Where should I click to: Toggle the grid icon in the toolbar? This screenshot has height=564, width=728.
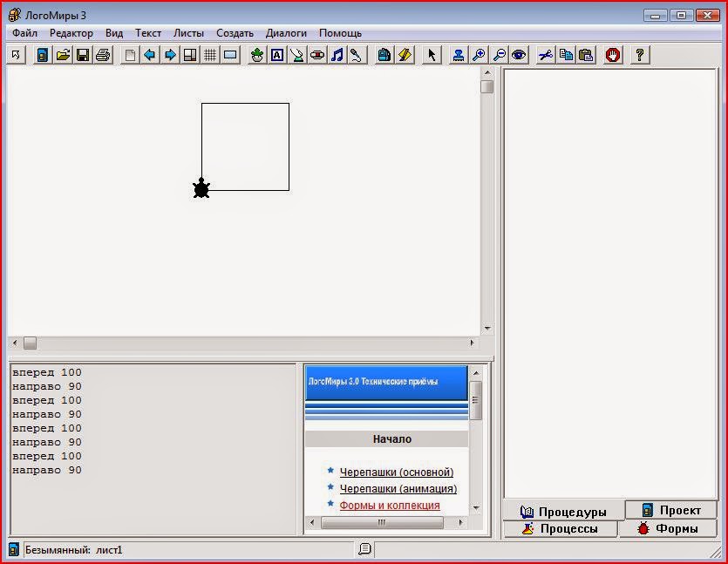point(210,55)
